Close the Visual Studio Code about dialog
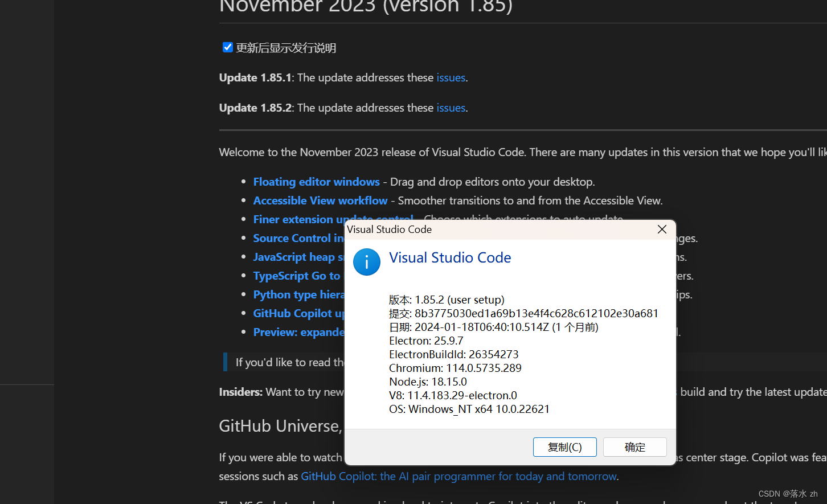Image resolution: width=827 pixels, height=504 pixels. click(662, 229)
